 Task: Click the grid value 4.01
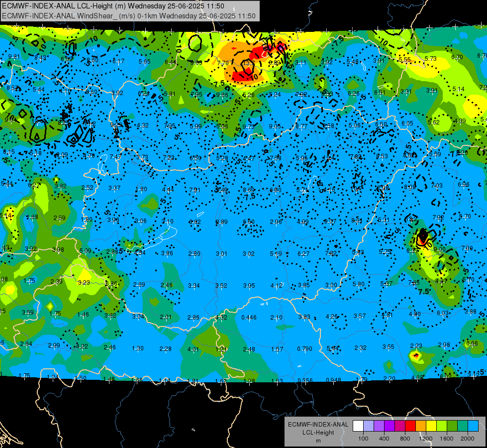tap(193, 349)
